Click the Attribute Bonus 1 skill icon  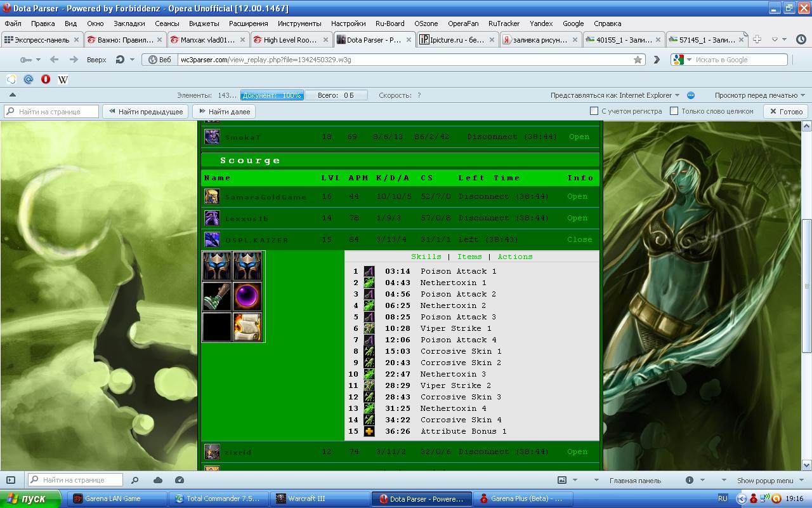point(369,431)
